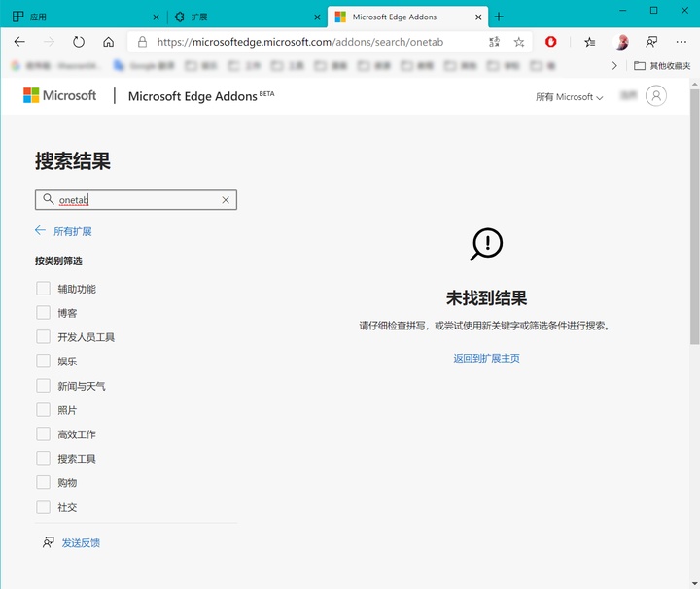The height and width of the screenshot is (589, 700).
Task: Close the Microsoft Edge Addons tab
Action: (x=478, y=17)
